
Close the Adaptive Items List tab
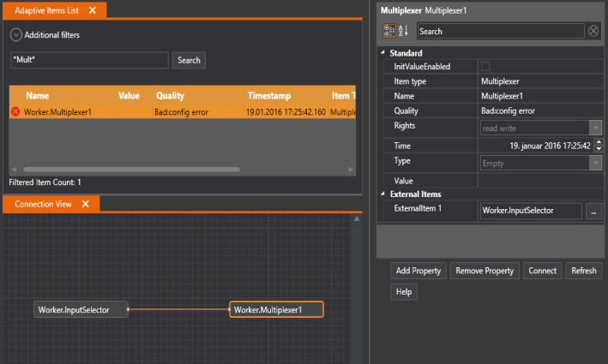(93, 10)
